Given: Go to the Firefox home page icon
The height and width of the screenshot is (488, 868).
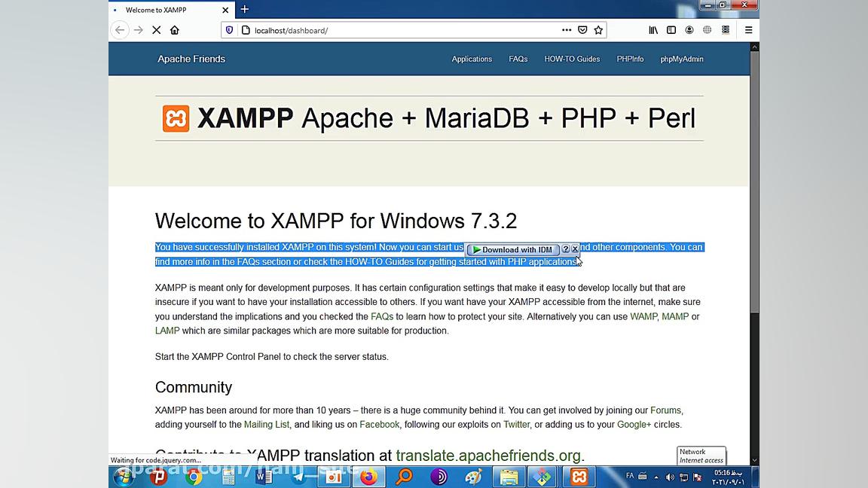Looking at the screenshot, I should (174, 30).
